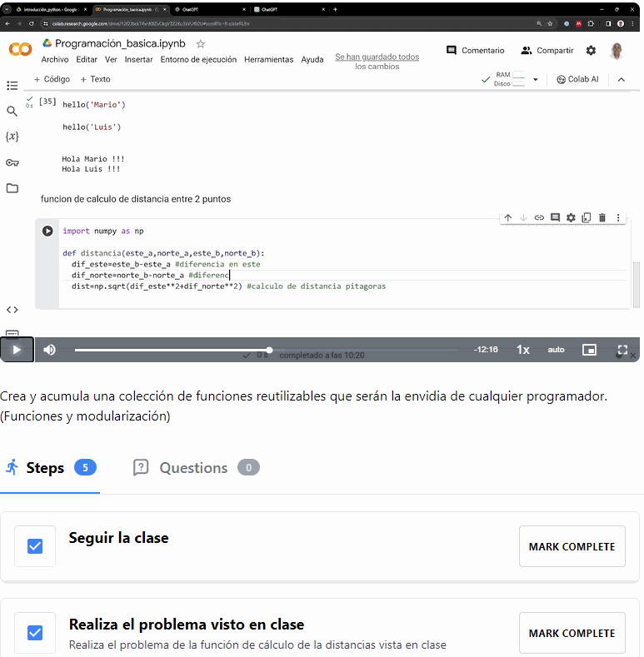Move cell down with the arrow icon

tap(524, 217)
